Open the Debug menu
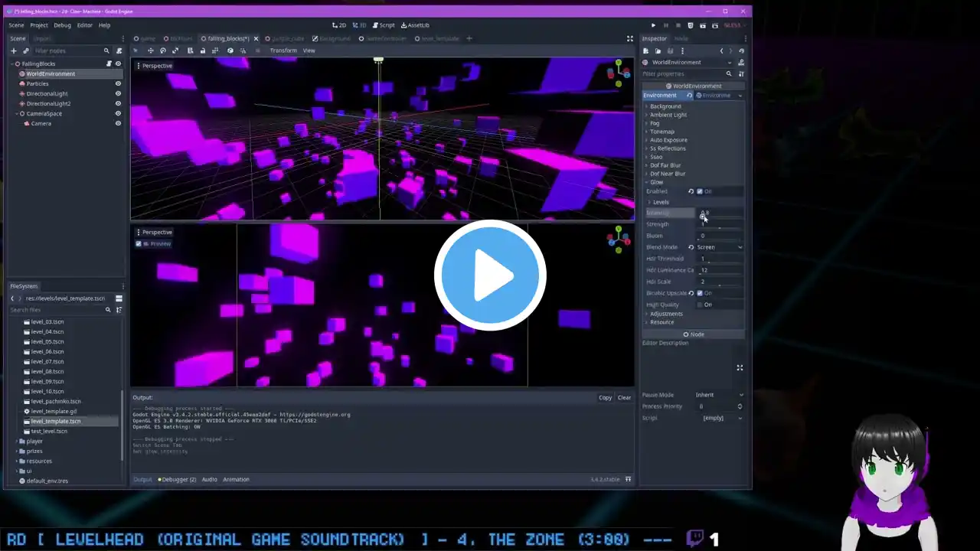Viewport: 980px width, 551px height. point(62,25)
